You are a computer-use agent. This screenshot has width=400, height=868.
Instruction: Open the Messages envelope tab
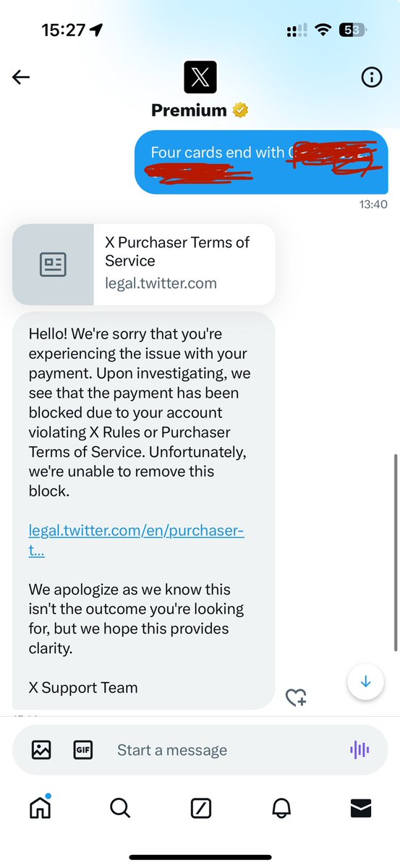(x=360, y=809)
